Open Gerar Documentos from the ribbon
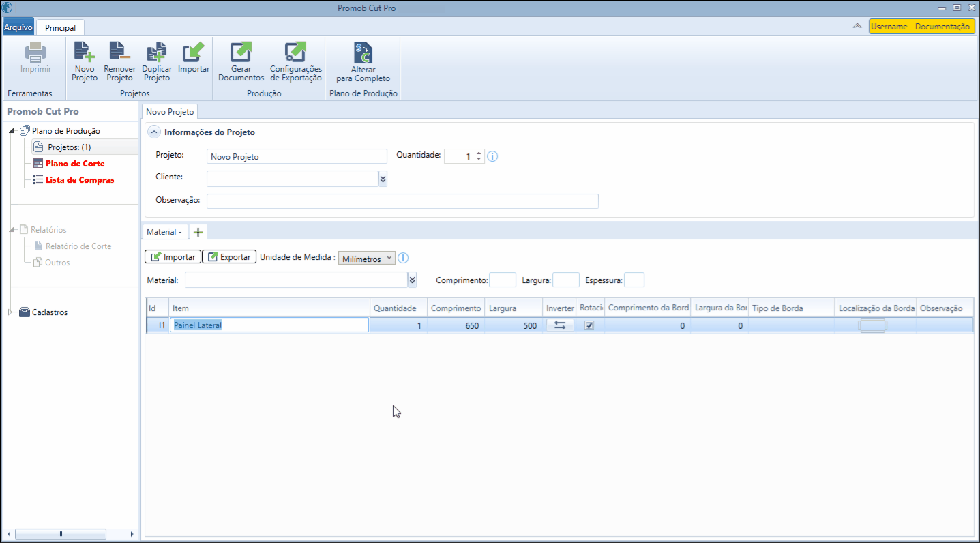Screen dimensions: 980x543 click(241, 53)
